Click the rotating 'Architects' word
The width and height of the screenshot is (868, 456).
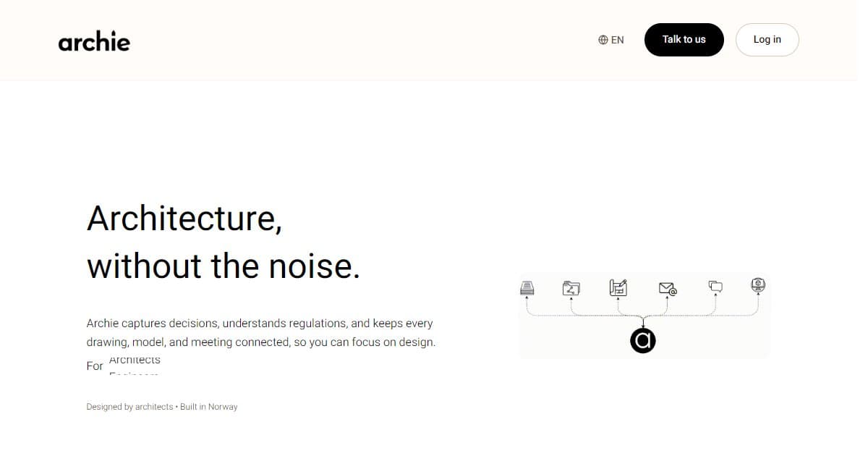pos(135,360)
